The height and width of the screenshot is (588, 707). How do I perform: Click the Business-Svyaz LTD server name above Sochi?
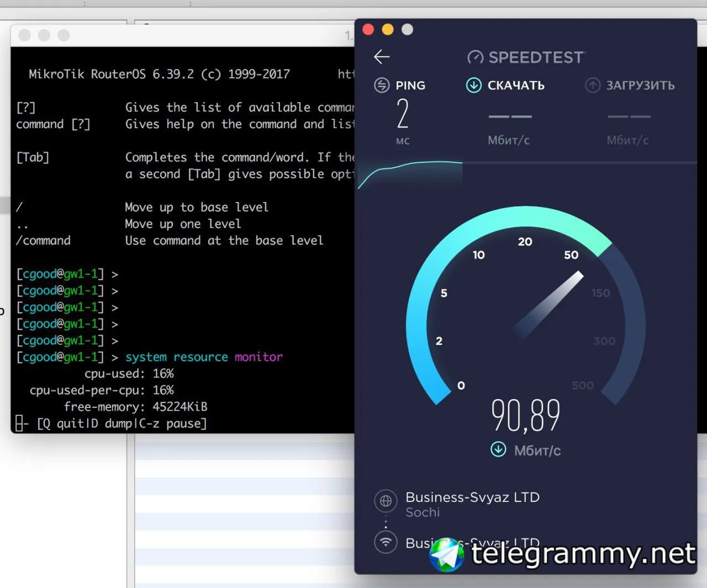pyautogui.click(x=472, y=497)
